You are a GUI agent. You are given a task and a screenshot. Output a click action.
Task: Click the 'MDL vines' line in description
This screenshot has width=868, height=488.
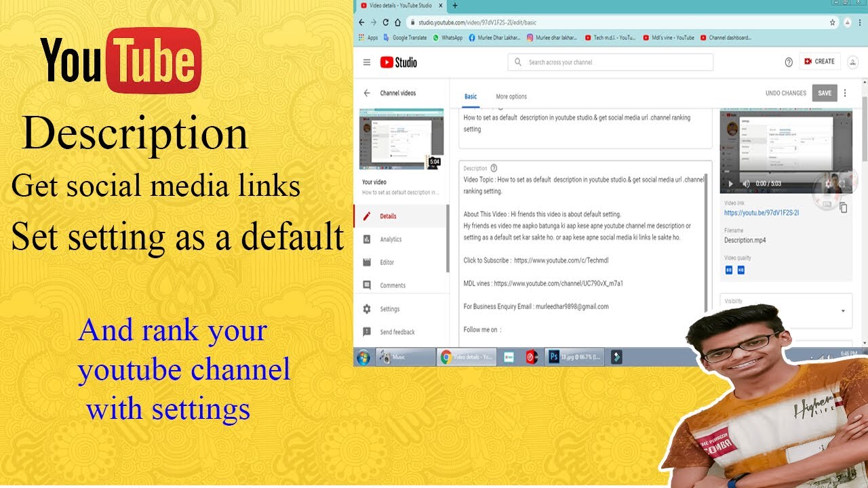coord(543,283)
